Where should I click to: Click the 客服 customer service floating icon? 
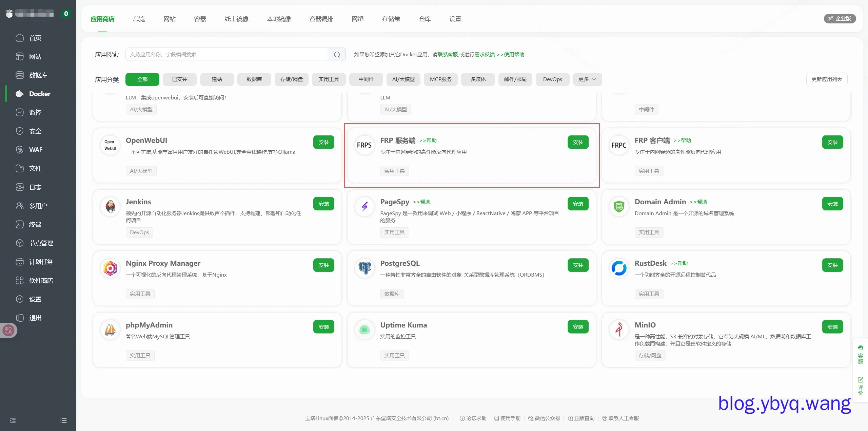tap(861, 355)
